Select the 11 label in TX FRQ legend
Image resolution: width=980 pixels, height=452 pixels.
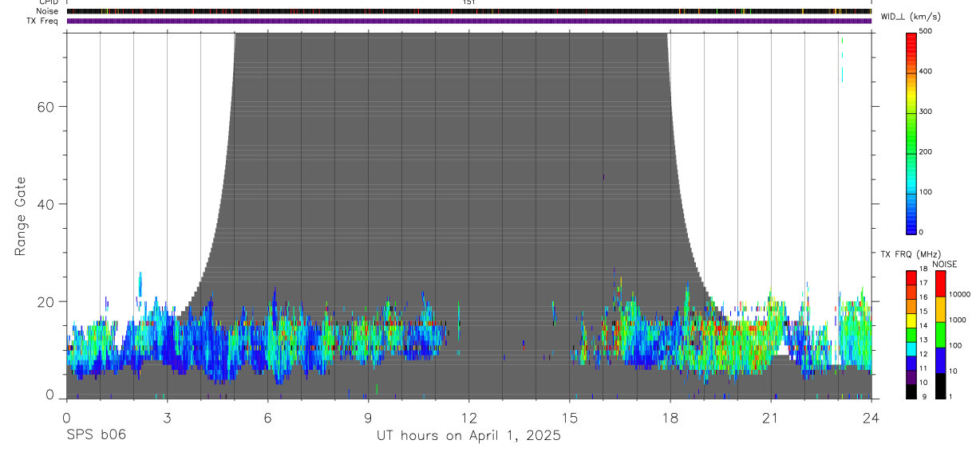(x=923, y=368)
